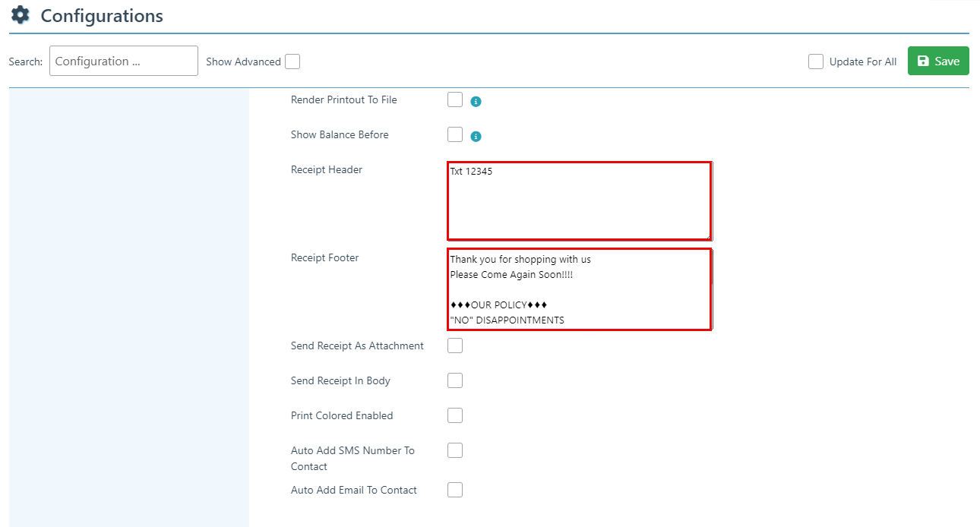Screen dimensions: 980x527
Task: Toggle Render Printout To File checkbox
Action: click(x=455, y=99)
